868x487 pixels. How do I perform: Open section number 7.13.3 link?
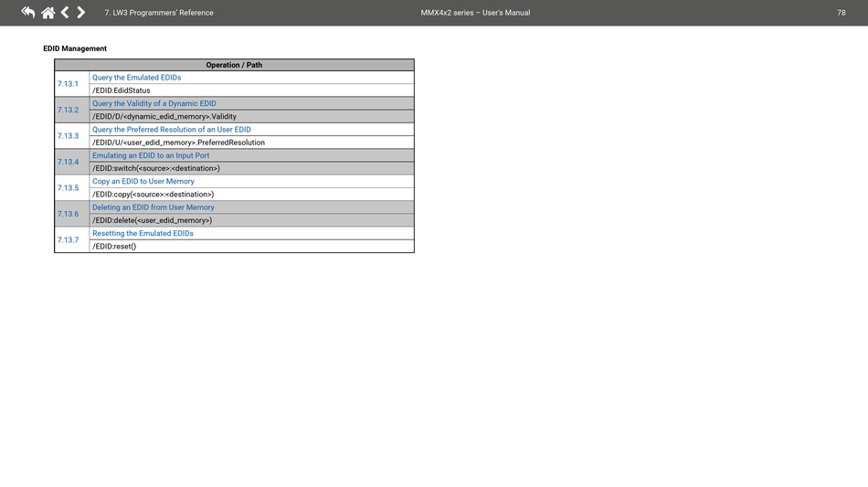coord(69,136)
